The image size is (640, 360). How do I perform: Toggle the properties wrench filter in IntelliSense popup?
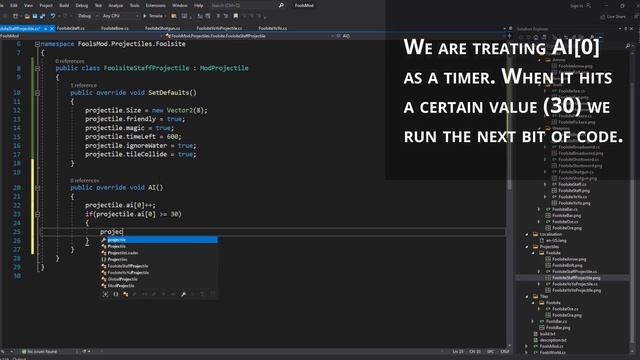tap(183, 294)
